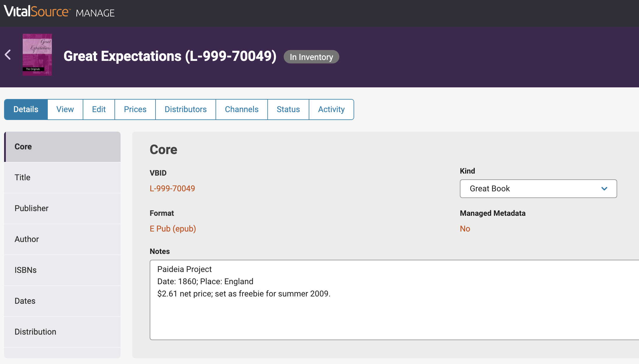The height and width of the screenshot is (364, 639).
Task: Click the Channels navigation tab
Action: pyautogui.click(x=241, y=109)
